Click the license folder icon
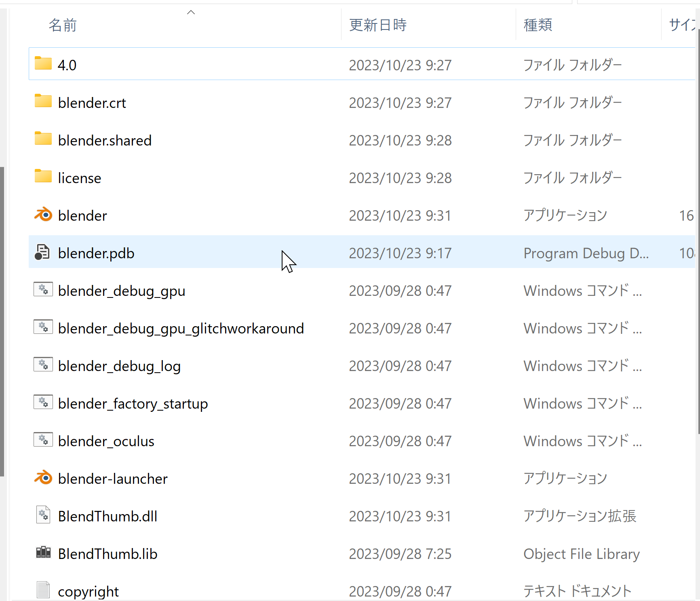Screen dimensions: 700x601 [43, 176]
